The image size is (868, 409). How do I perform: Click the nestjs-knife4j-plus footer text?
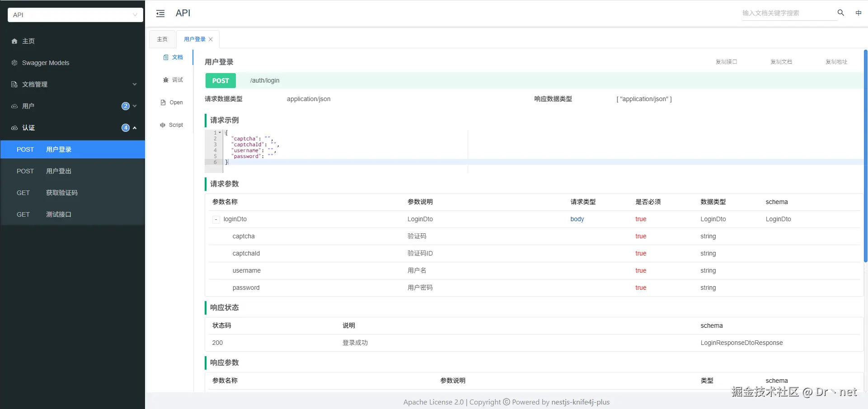point(581,402)
